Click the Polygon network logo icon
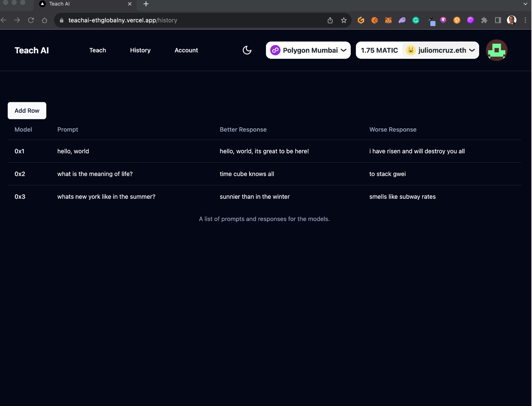This screenshot has width=532, height=406. click(x=275, y=50)
